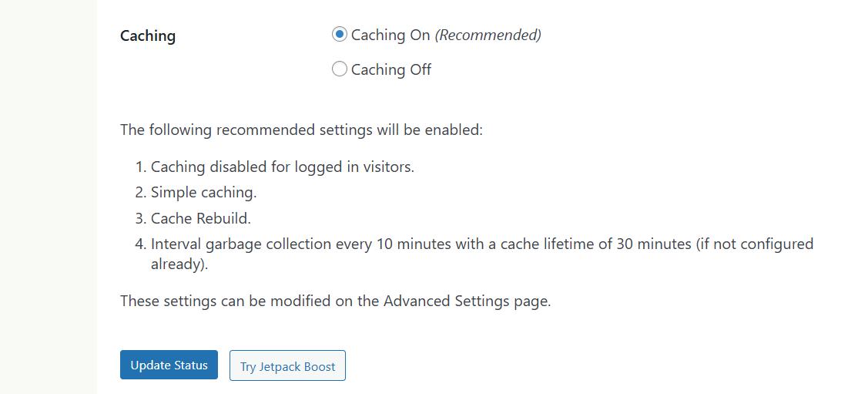Screen dimensions: 868x394
Task: Click the 'Simple caching.' list item
Action: pos(203,192)
